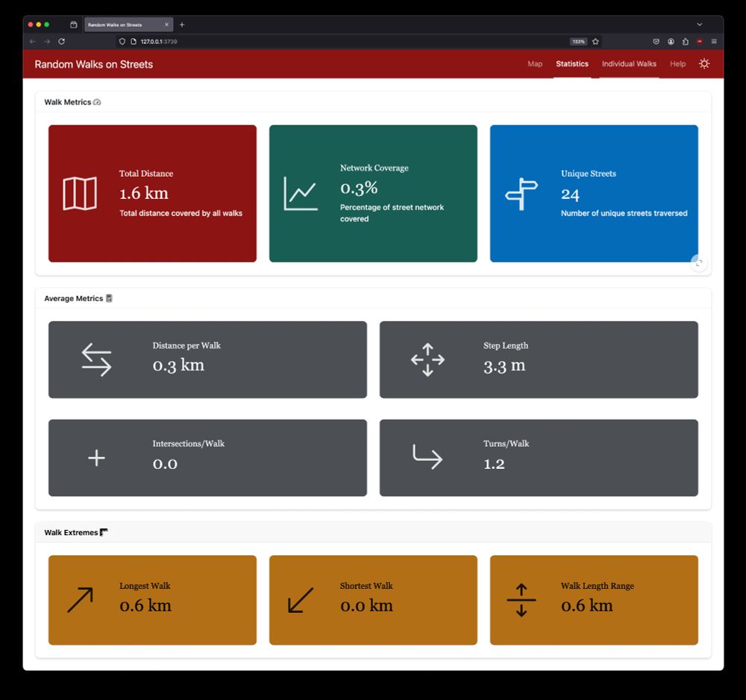The width and height of the screenshot is (746, 700).
Task: Open the Help tab
Action: click(x=677, y=63)
